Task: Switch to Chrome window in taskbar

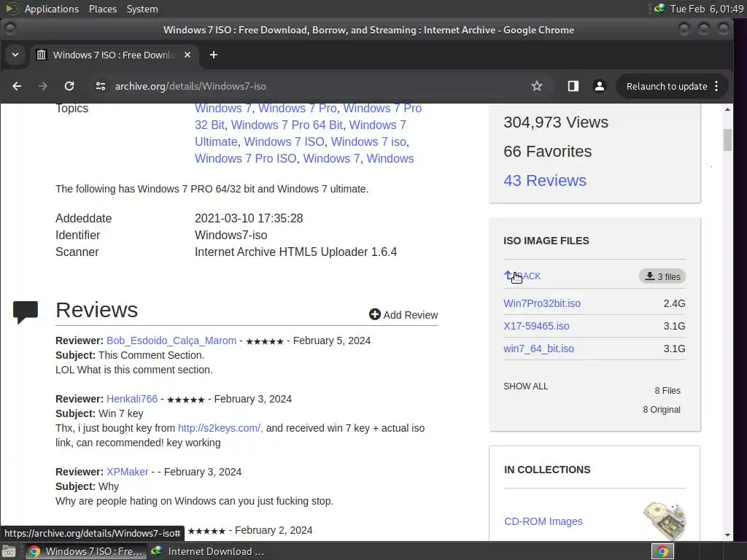Action: click(x=85, y=551)
